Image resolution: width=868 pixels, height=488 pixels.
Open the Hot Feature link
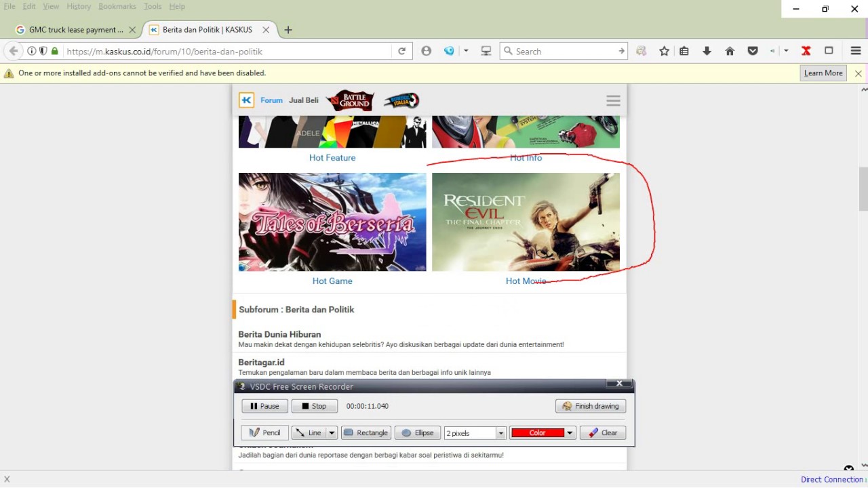pos(332,157)
